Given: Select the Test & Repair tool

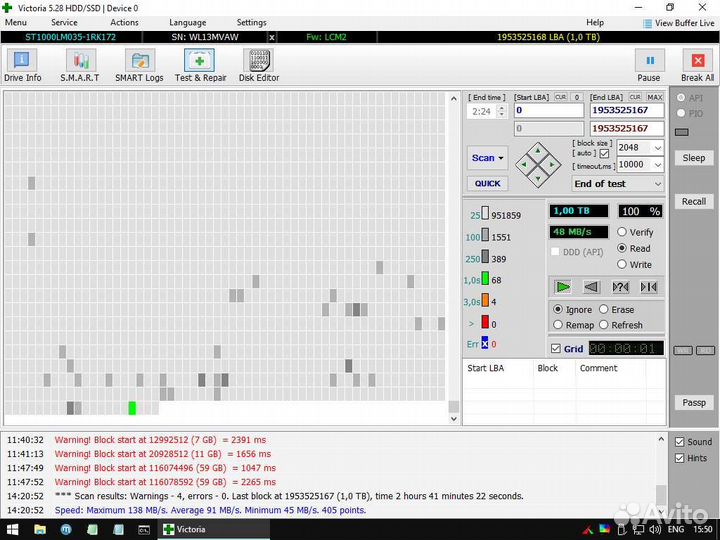Looking at the screenshot, I should pos(200,66).
